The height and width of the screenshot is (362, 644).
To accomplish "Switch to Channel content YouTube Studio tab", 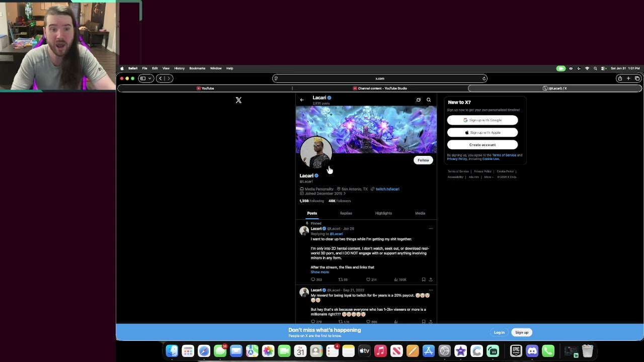I will pyautogui.click(x=380, y=88).
